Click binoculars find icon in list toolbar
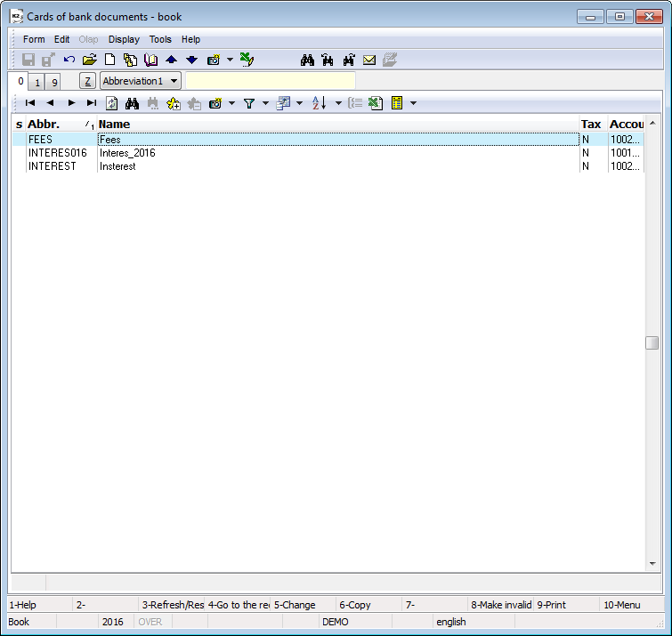The height and width of the screenshot is (636, 672). tap(132, 103)
